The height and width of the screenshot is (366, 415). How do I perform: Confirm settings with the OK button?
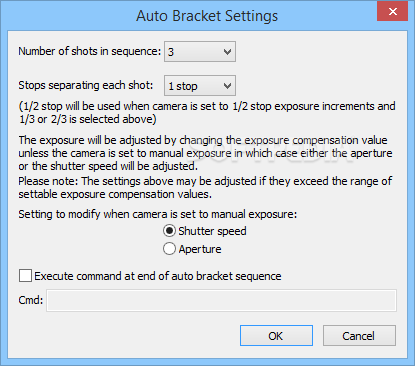(x=276, y=336)
